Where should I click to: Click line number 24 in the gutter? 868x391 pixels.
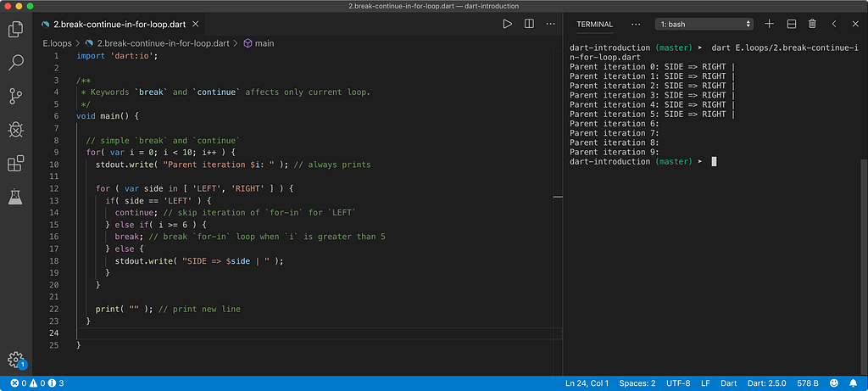tap(53, 332)
